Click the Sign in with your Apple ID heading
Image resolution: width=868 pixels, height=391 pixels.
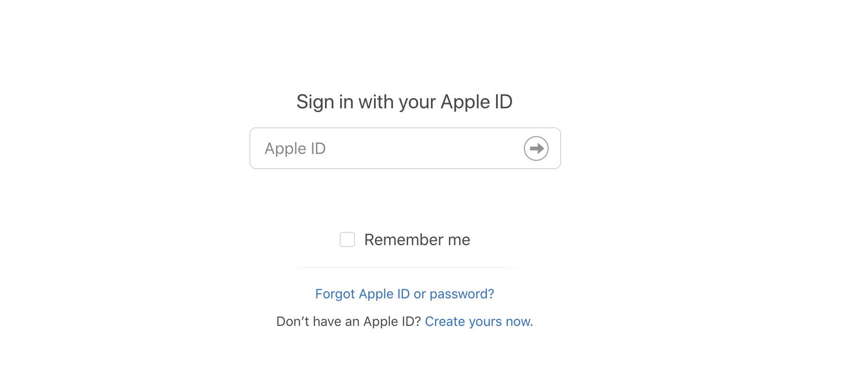[404, 101]
